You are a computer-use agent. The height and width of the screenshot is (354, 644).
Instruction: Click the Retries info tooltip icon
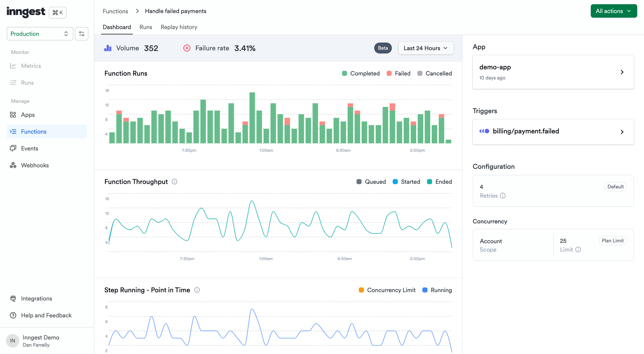coord(502,195)
